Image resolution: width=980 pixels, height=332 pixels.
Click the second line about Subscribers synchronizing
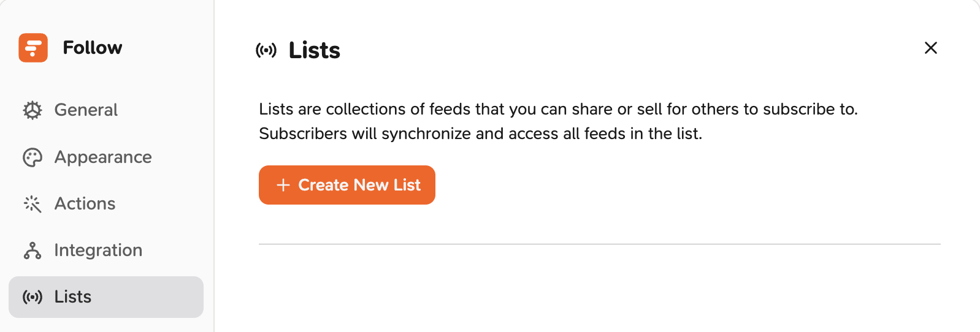tap(480, 134)
